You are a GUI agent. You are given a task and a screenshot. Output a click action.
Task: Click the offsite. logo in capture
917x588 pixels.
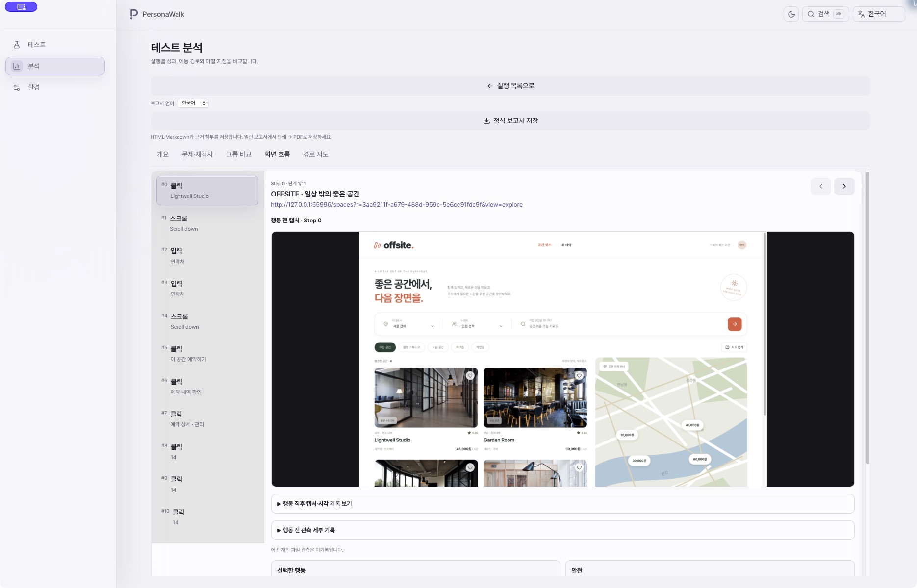[393, 245]
